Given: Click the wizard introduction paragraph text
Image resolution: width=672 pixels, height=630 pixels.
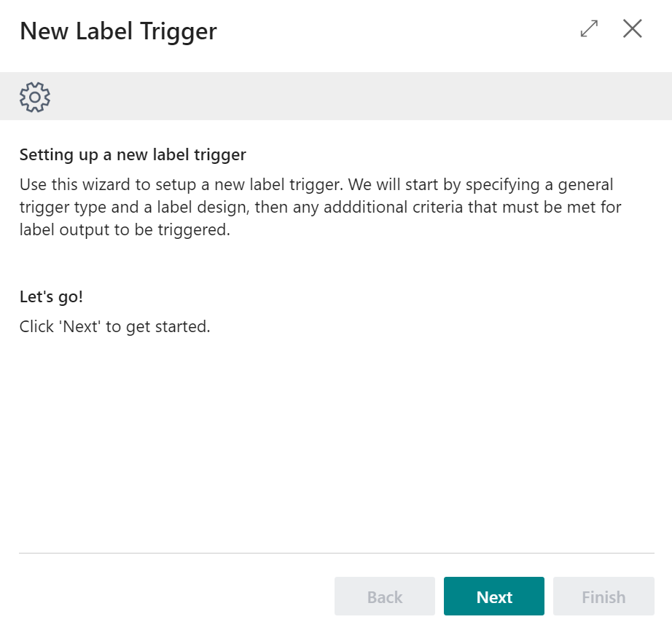Looking at the screenshot, I should click(x=319, y=206).
